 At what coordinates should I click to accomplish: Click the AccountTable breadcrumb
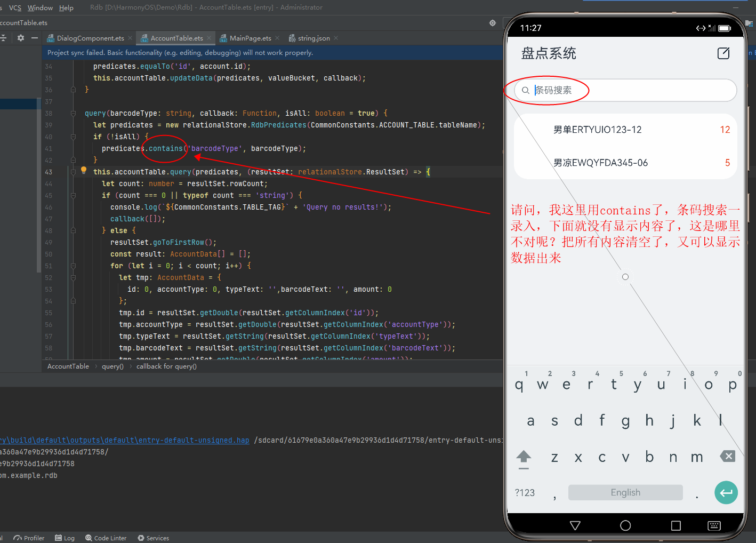tap(68, 366)
